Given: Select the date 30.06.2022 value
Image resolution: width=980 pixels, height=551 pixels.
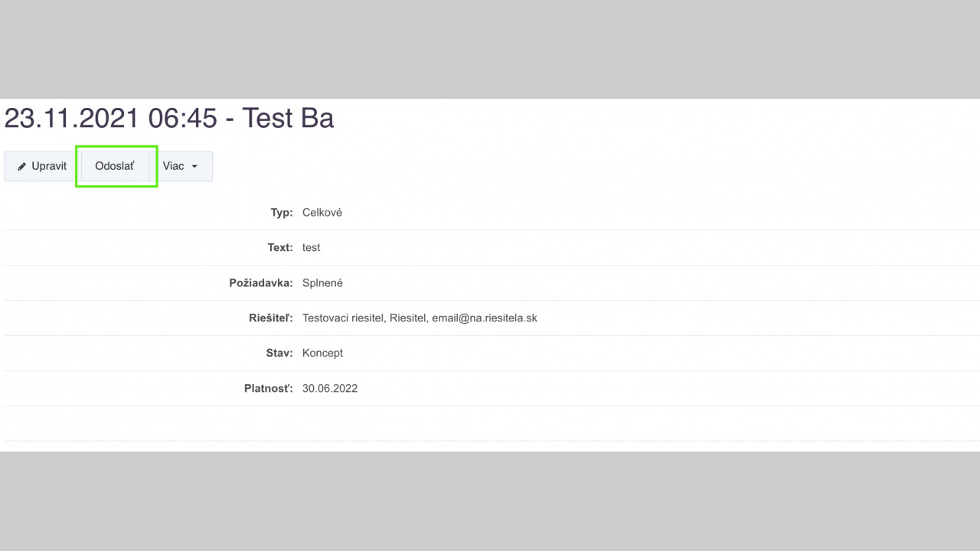Looking at the screenshot, I should click(x=330, y=389).
